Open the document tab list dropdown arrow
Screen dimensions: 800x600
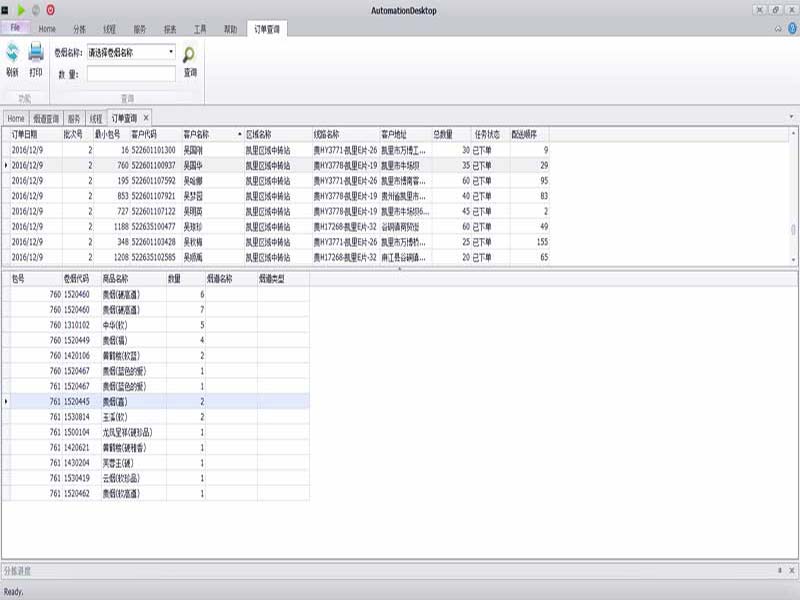pos(792,118)
